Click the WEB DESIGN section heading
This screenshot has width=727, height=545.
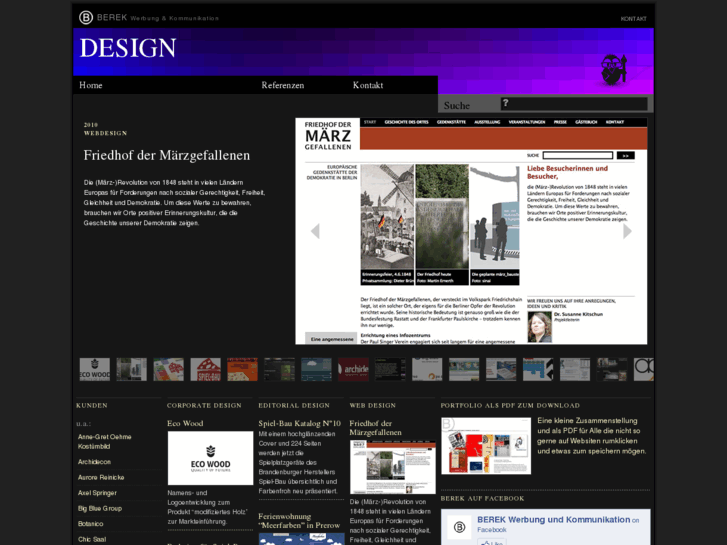click(373, 405)
